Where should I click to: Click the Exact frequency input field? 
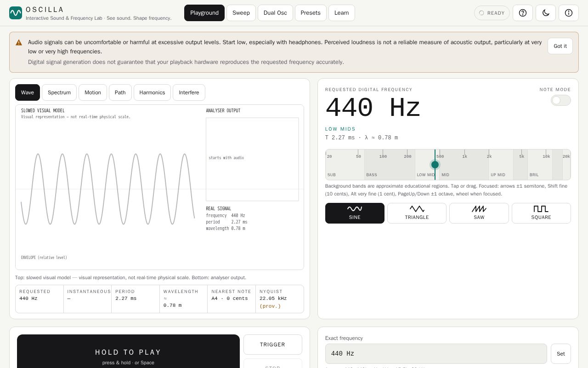click(436, 354)
